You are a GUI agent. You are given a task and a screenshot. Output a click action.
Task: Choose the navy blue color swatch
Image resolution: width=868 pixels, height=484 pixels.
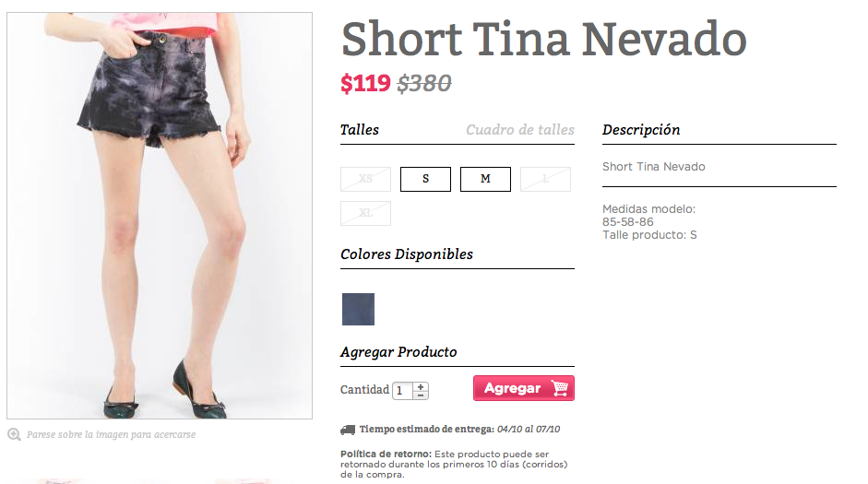coord(358,309)
